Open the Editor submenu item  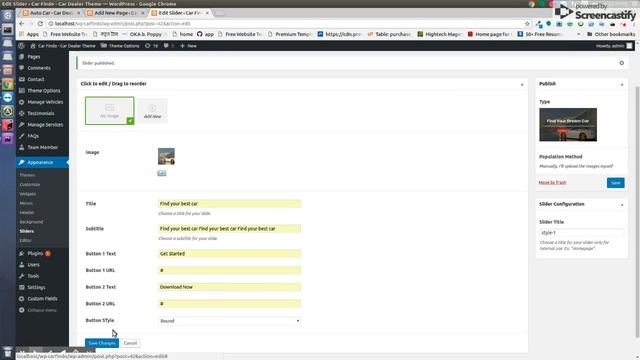pyautogui.click(x=25, y=241)
